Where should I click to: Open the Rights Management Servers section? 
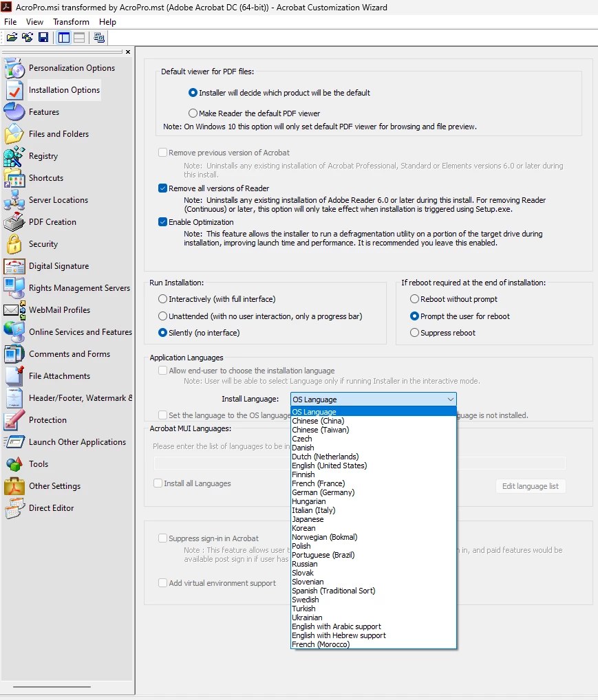79,288
